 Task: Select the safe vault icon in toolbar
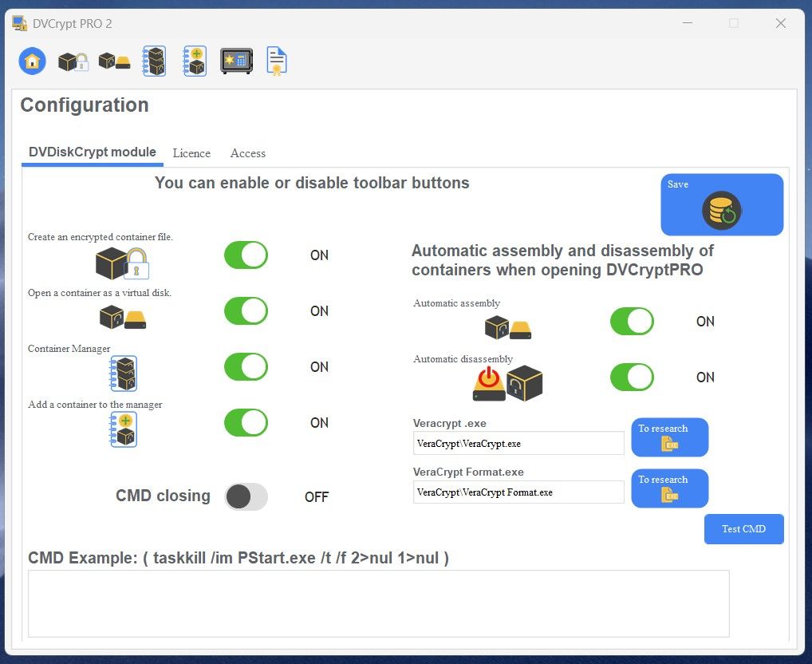pyautogui.click(x=236, y=61)
